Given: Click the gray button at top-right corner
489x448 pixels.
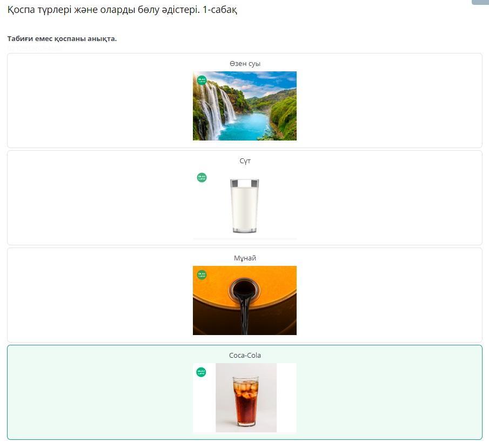Looking at the screenshot, I should pyautogui.click(x=480, y=2).
